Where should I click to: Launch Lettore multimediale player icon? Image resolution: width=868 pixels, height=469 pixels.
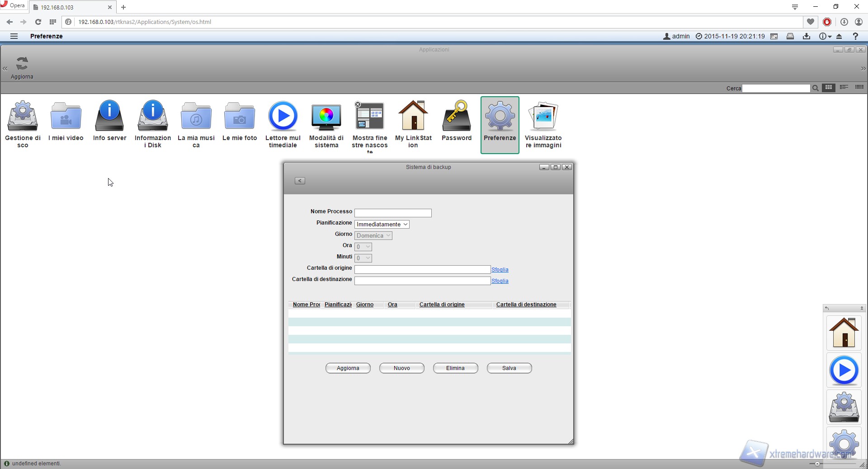(283, 117)
